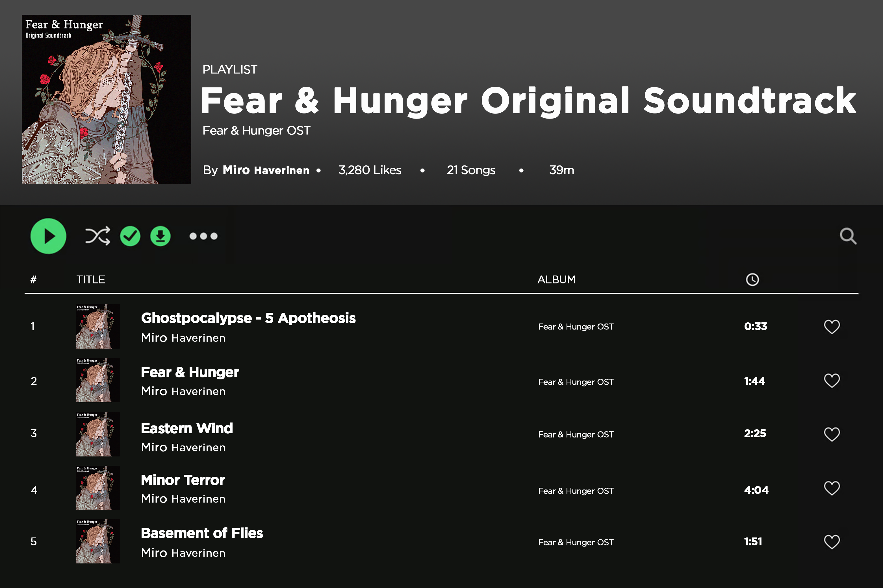Click the # column header
883x588 pixels.
tap(33, 280)
